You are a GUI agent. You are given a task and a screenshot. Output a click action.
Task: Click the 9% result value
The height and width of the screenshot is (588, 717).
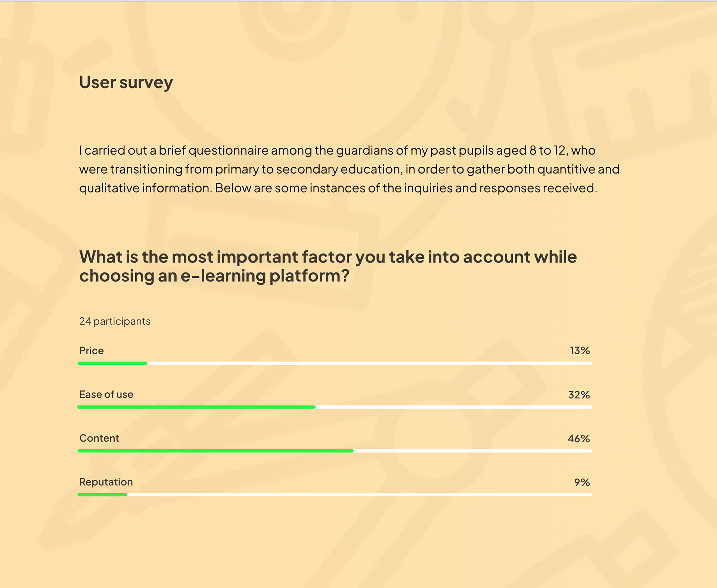582,483
